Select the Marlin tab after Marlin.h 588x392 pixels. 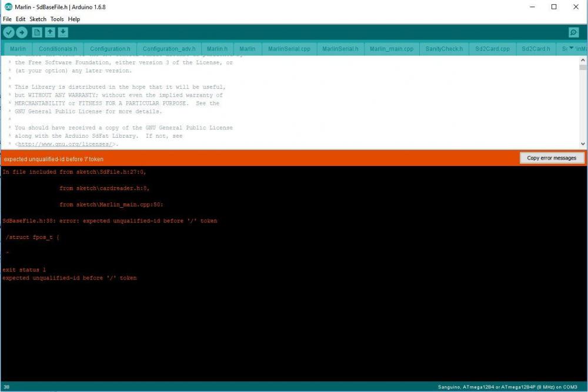coord(248,49)
